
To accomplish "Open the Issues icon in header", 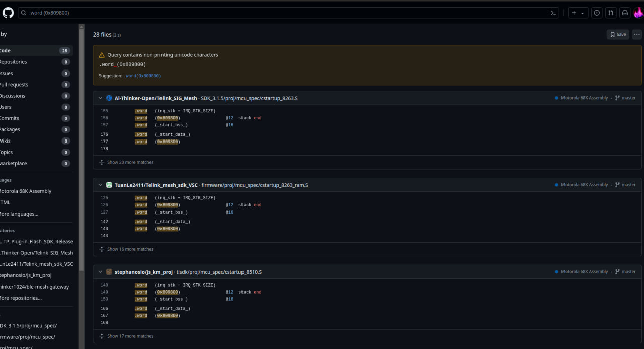I will point(597,13).
